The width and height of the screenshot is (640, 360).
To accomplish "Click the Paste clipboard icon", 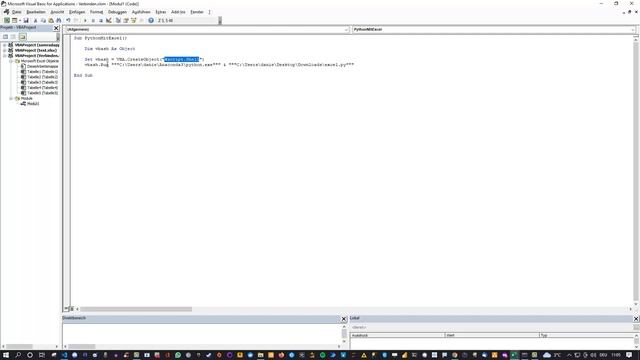I will click(51, 20).
